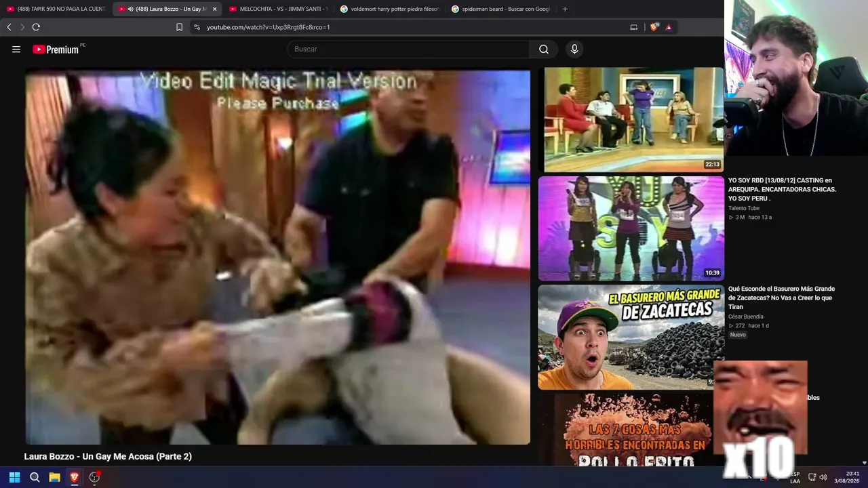The height and width of the screenshot is (488, 868).
Task: Start voice search with the microphone icon
Action: (574, 49)
